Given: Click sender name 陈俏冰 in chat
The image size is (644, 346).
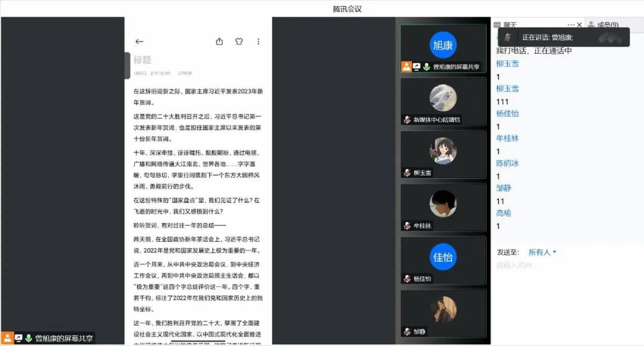Looking at the screenshot, I should click(507, 163).
